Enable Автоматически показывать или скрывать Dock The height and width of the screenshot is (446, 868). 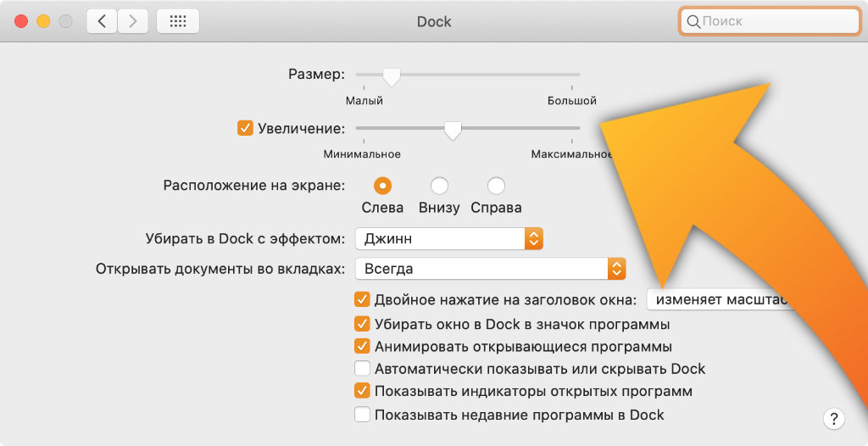click(362, 369)
